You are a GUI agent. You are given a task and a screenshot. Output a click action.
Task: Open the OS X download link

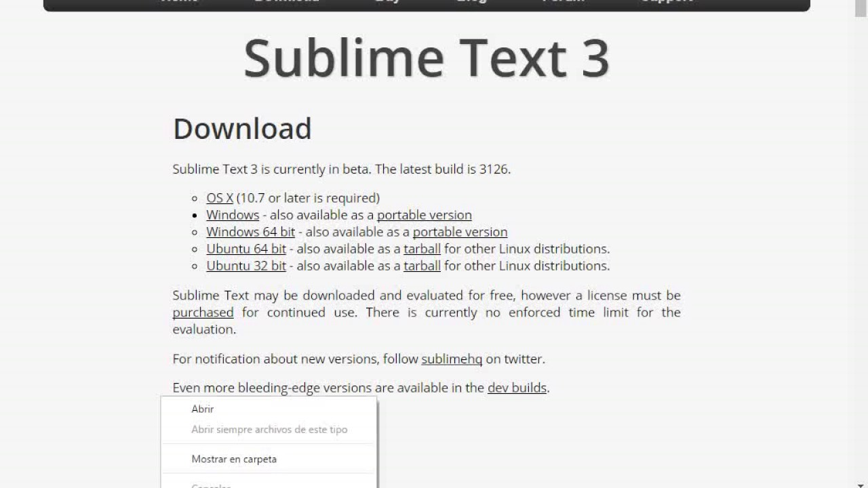(x=220, y=198)
